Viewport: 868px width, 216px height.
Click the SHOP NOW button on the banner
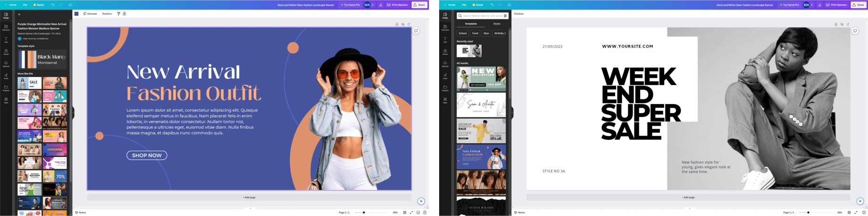pos(147,156)
